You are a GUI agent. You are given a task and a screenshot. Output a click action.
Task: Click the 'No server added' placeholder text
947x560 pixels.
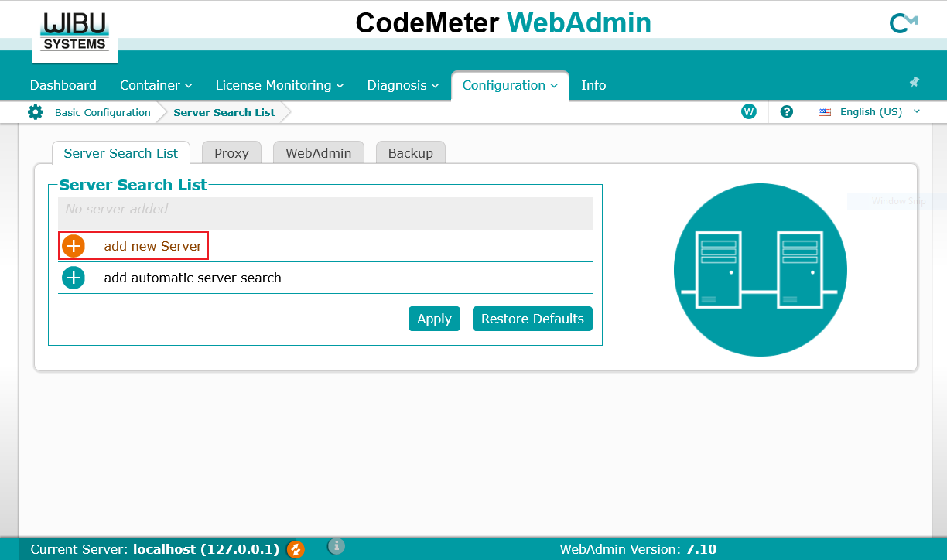(117, 209)
